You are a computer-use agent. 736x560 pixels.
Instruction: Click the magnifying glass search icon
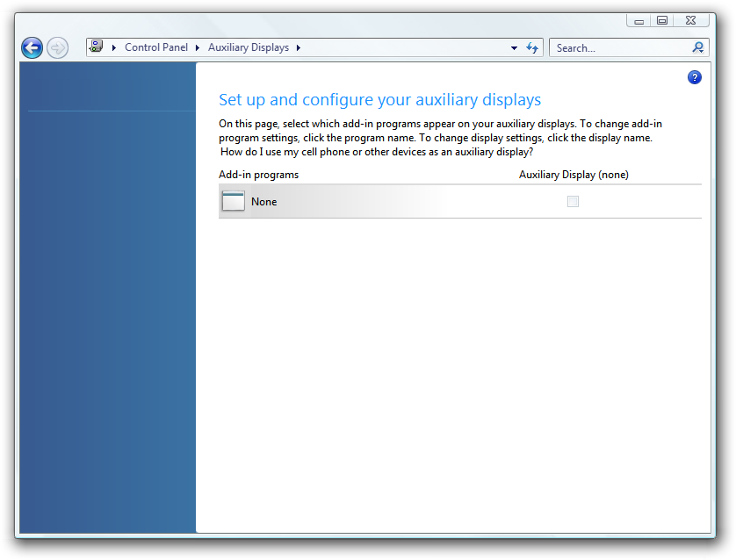tap(698, 48)
